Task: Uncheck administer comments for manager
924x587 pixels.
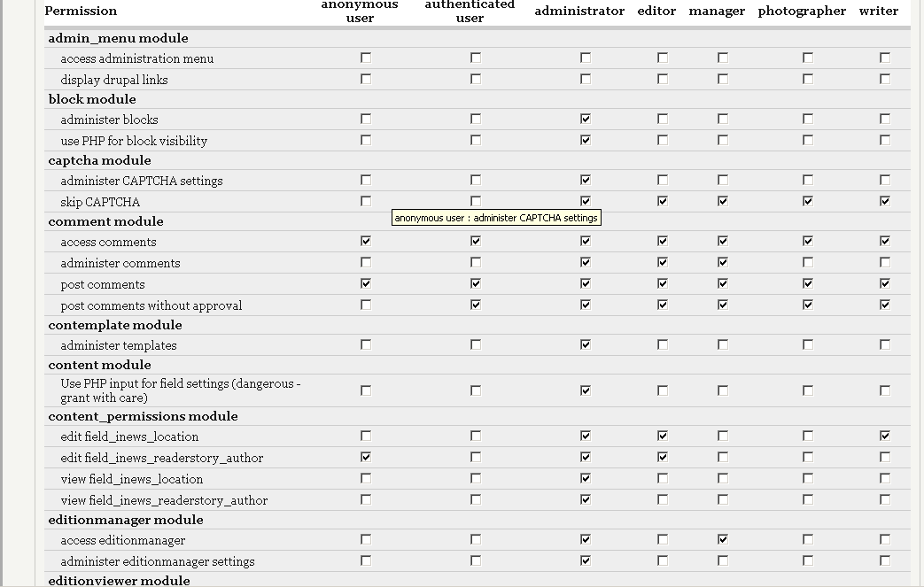Action: (x=723, y=263)
